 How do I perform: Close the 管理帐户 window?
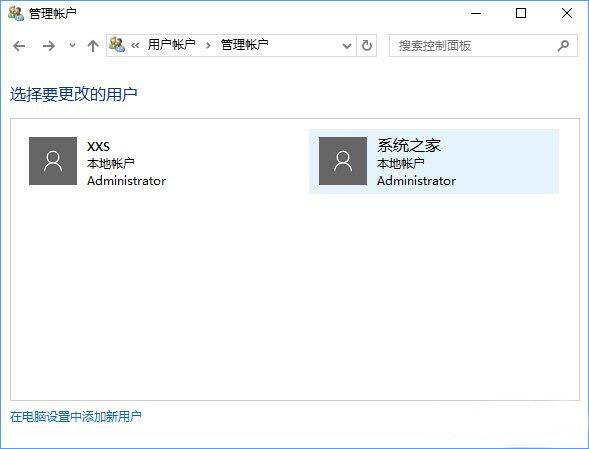[567, 13]
